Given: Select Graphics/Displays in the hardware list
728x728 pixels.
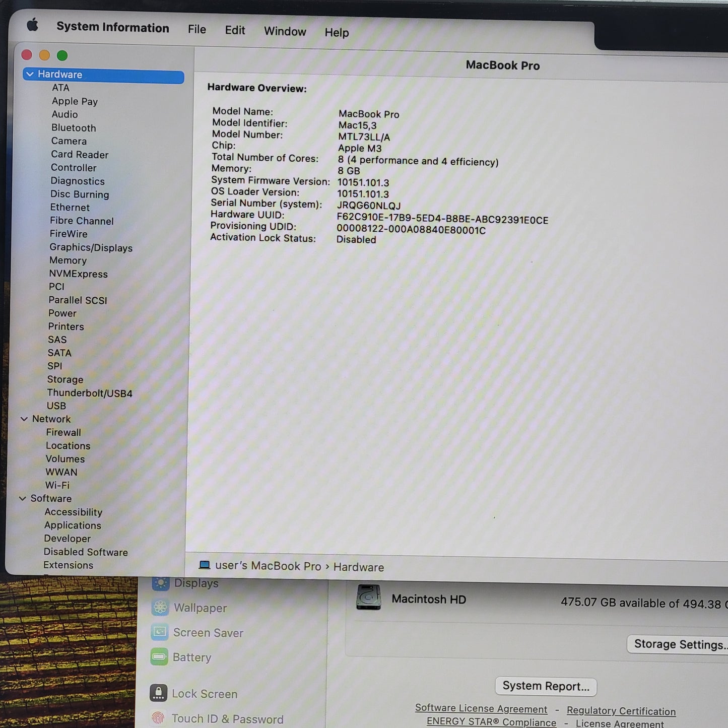Looking at the screenshot, I should coord(91,247).
